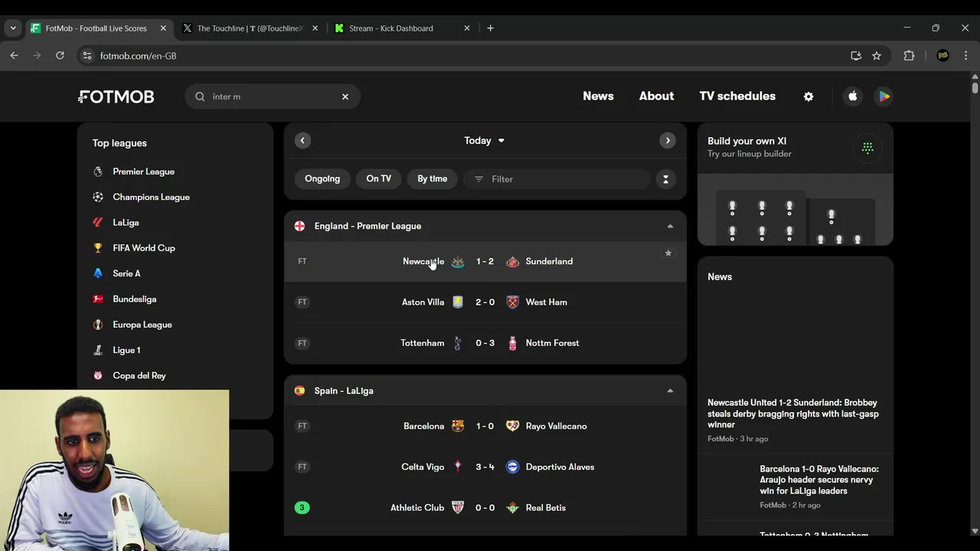980x551 pixels.
Task: Click the Celta Vigo club crest
Action: click(x=458, y=467)
